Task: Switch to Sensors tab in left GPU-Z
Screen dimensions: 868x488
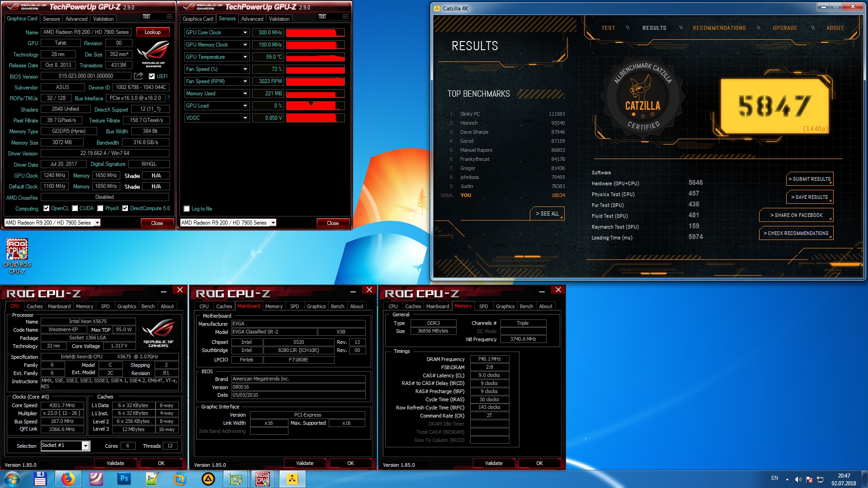Action: (x=51, y=19)
